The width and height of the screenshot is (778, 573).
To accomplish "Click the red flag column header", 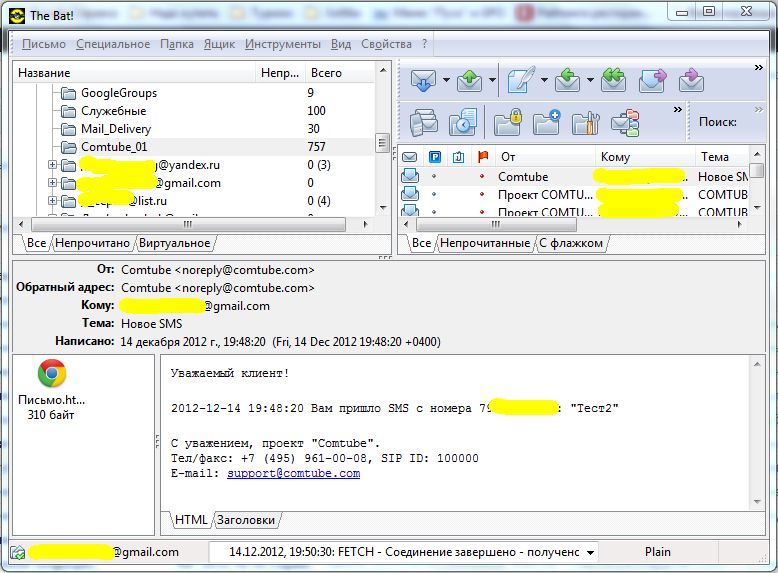I will tap(483, 157).
